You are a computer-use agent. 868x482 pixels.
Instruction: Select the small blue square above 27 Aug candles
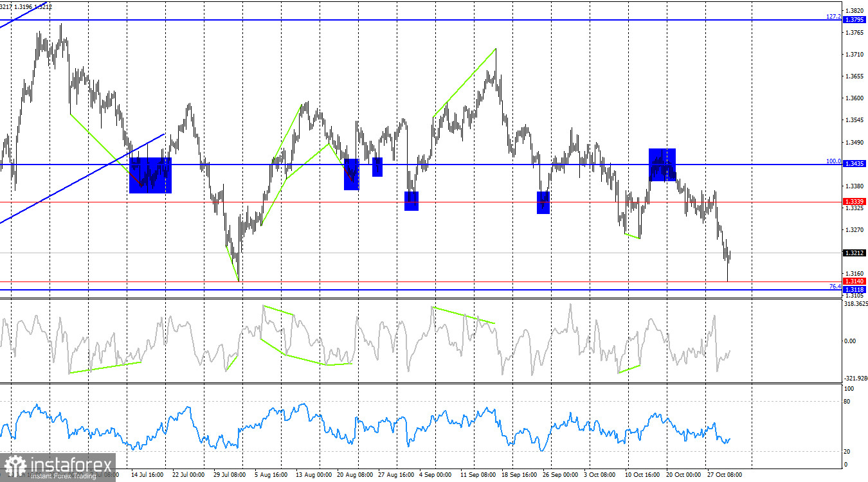click(378, 168)
